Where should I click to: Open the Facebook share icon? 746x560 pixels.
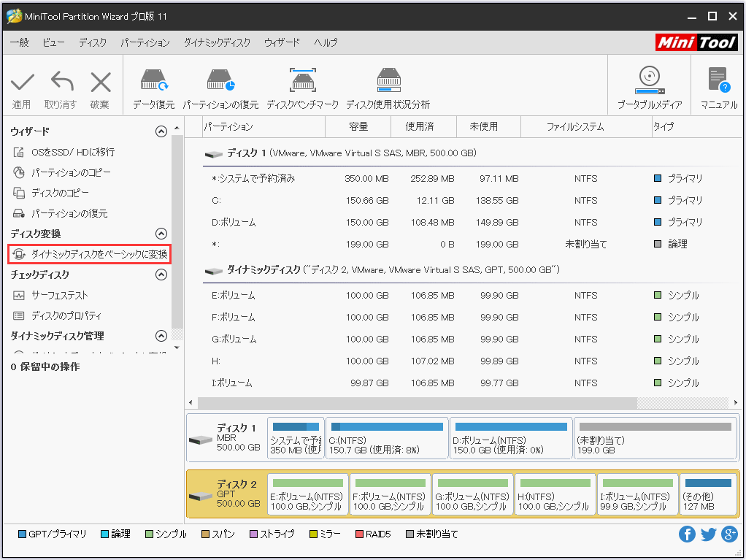(x=687, y=534)
